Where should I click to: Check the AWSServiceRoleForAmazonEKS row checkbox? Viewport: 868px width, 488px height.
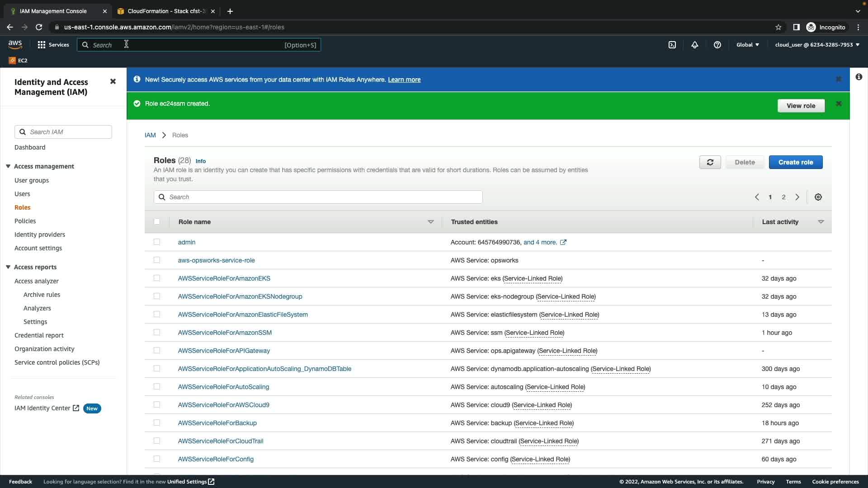coord(157,278)
